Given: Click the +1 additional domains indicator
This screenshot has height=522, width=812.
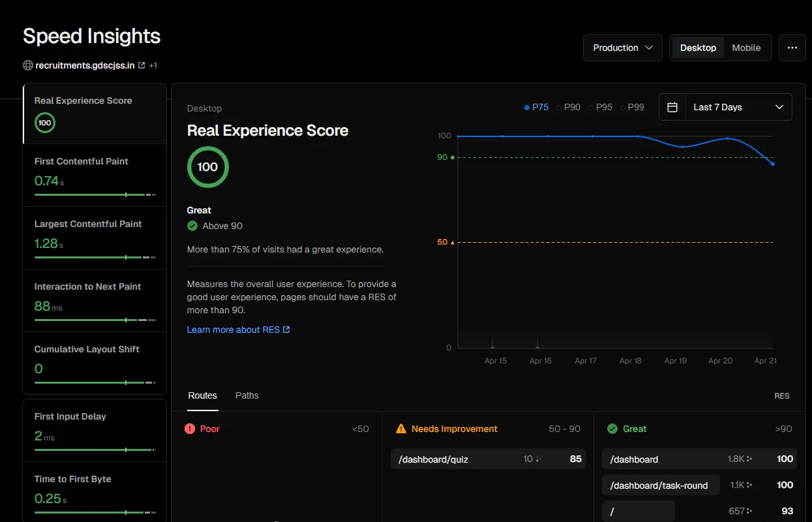Looking at the screenshot, I should [153, 65].
